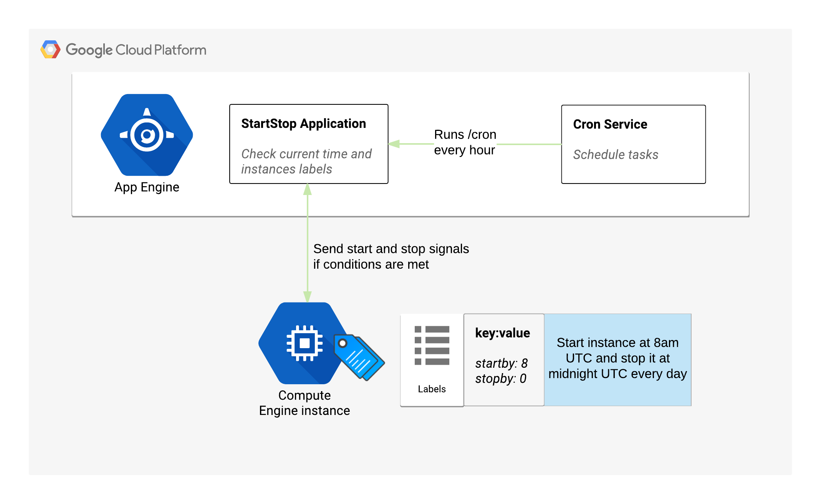Click the "Runs /cron every hour" label
The width and height of the screenshot is (821, 504).
point(465,142)
